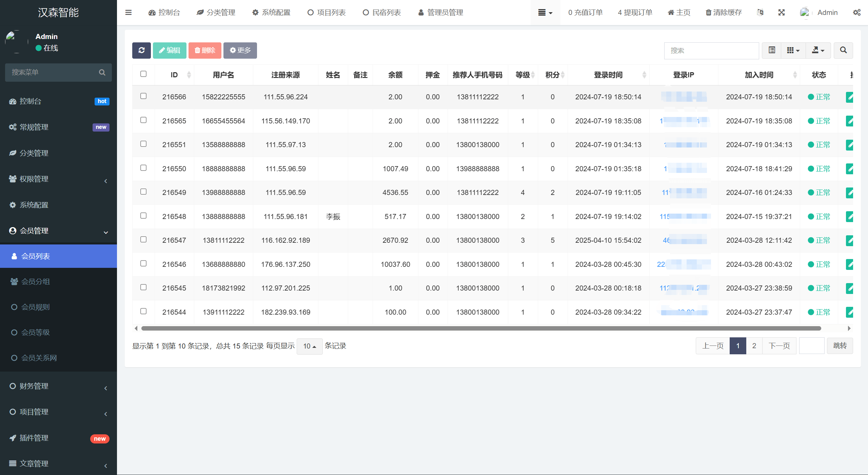This screenshot has height=475, width=868.
Task: Open the language translation icon
Action: [x=760, y=13]
